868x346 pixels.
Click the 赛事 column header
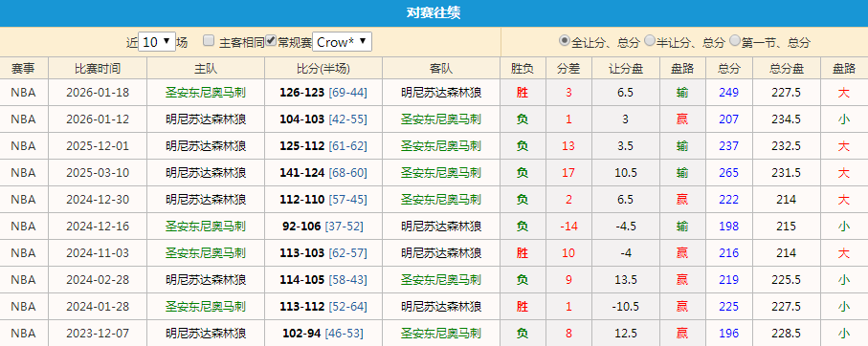pos(23,69)
